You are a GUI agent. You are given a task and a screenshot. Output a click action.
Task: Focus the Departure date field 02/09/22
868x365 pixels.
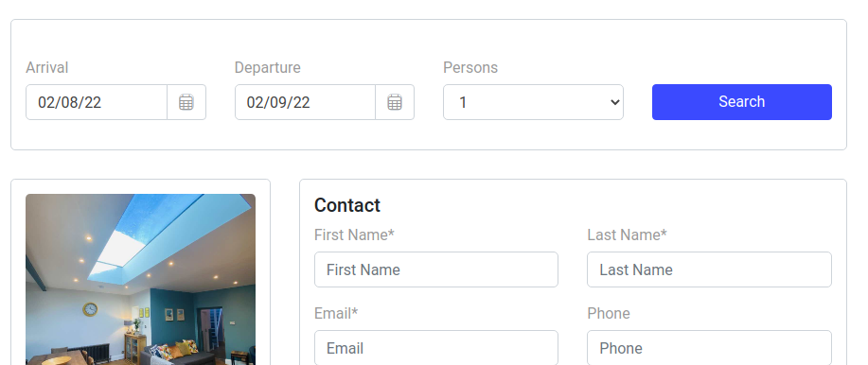(305, 102)
